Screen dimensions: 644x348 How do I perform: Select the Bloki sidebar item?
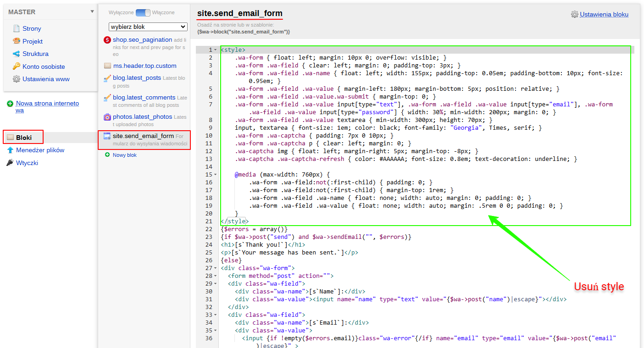pos(23,137)
